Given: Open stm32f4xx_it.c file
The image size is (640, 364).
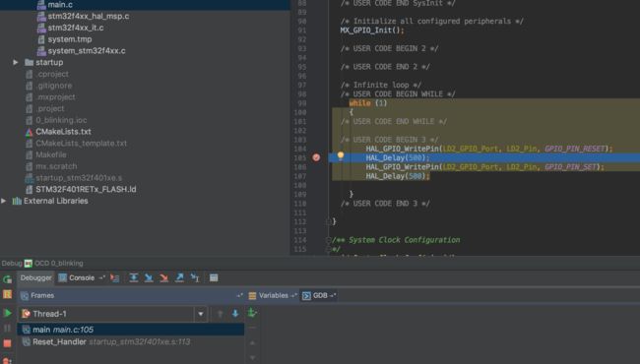Looking at the screenshot, I should coord(76,28).
